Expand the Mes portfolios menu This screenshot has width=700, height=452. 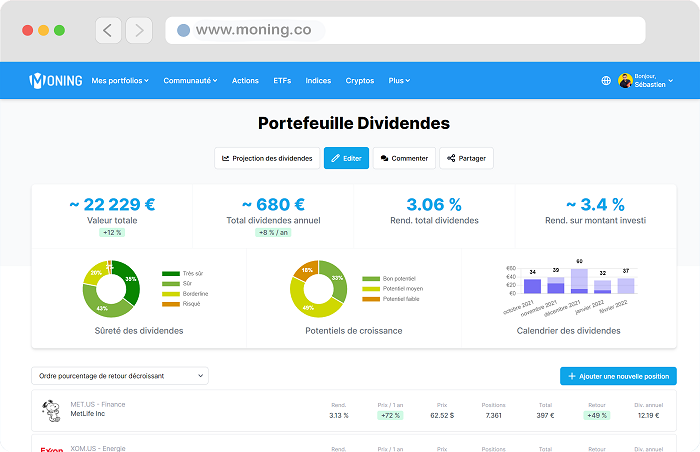tap(119, 81)
